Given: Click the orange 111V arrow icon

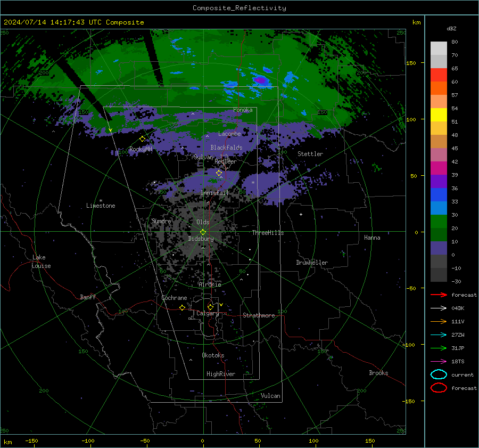Looking at the screenshot, I should [x=439, y=321].
